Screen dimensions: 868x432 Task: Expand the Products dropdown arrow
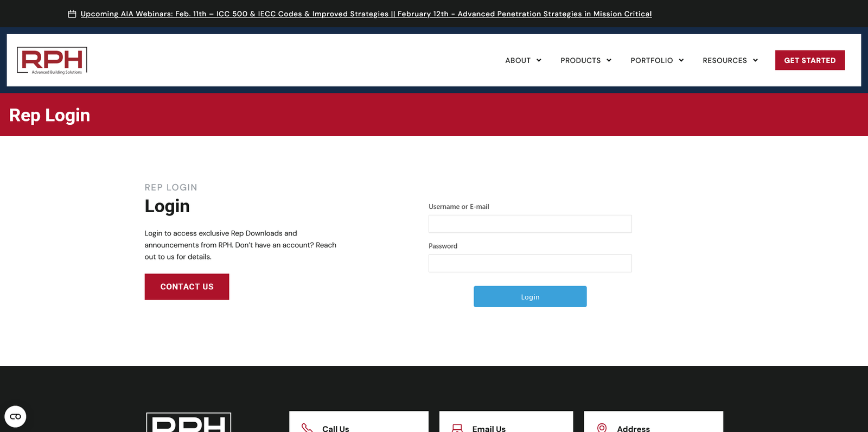(609, 60)
